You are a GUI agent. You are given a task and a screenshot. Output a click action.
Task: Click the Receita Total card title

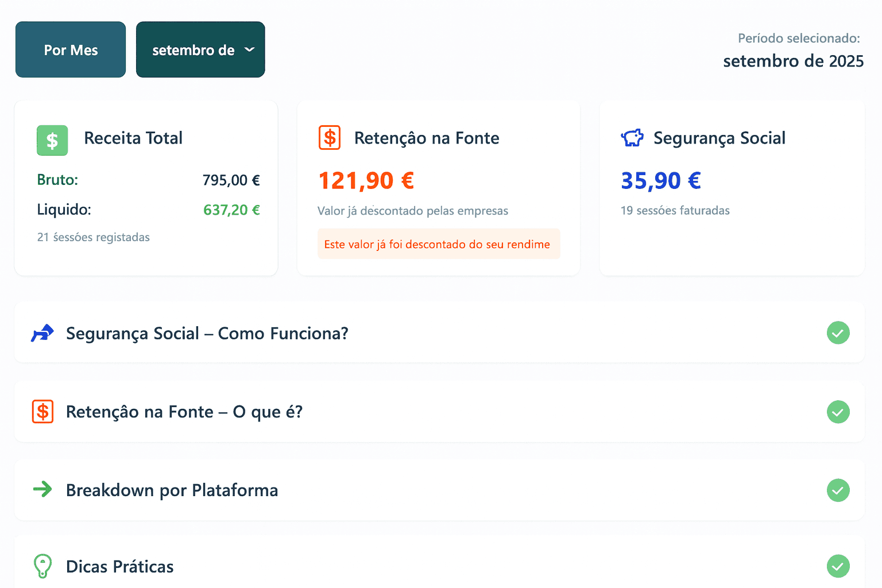coord(133,138)
